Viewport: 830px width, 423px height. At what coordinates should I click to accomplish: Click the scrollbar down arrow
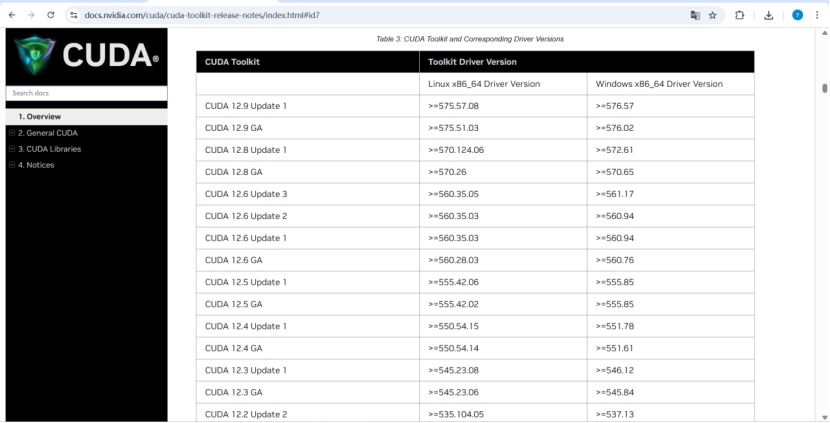tap(824, 418)
